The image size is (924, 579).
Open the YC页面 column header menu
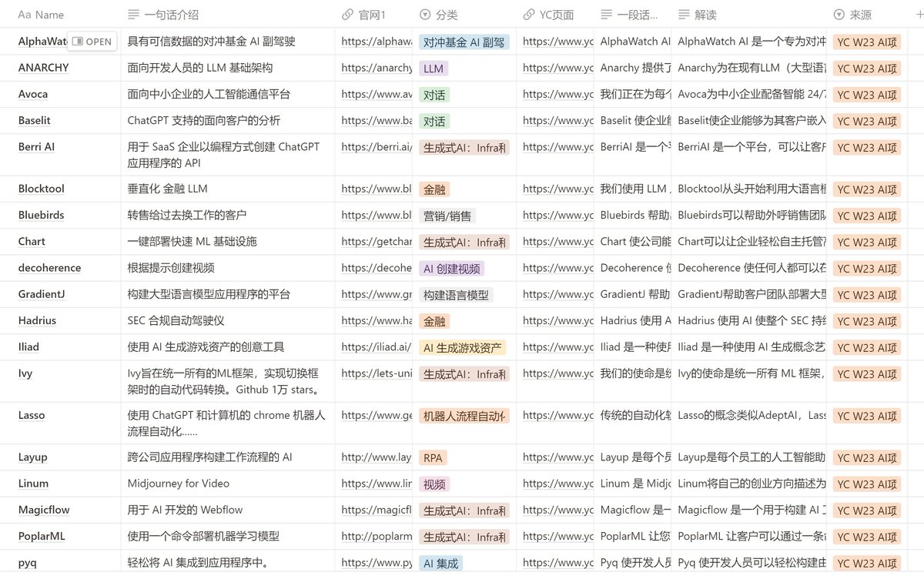tap(548, 15)
